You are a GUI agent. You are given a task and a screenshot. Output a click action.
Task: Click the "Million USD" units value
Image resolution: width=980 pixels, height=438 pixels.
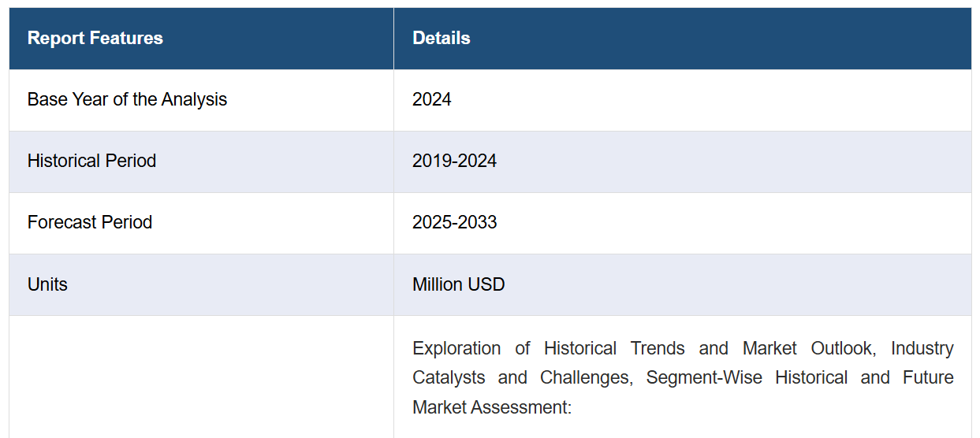pos(459,284)
